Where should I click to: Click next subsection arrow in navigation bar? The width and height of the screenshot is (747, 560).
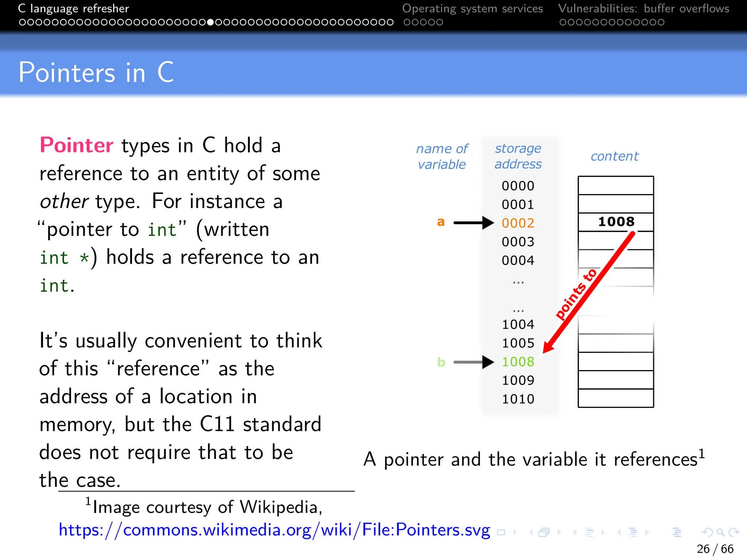pos(603,532)
